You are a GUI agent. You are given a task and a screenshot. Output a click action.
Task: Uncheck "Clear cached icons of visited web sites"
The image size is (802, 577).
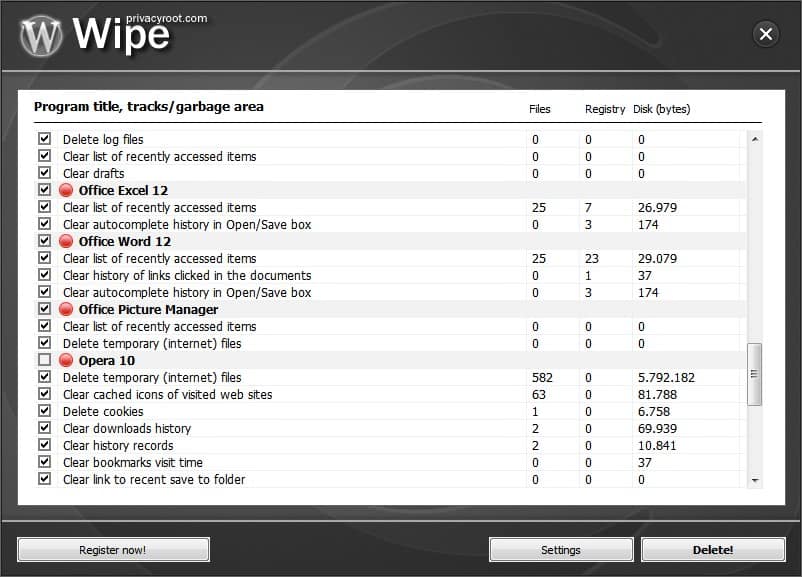[44, 394]
